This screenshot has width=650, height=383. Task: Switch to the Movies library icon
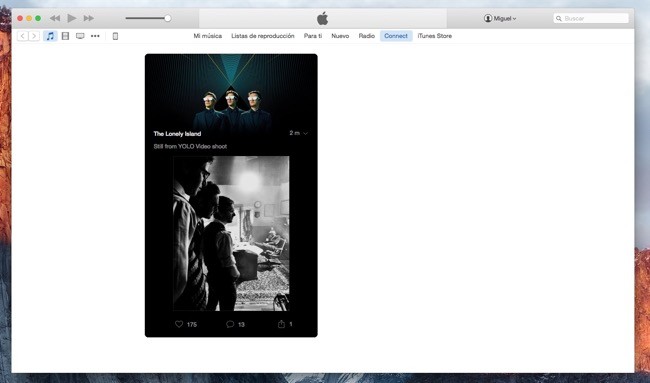[x=65, y=36]
